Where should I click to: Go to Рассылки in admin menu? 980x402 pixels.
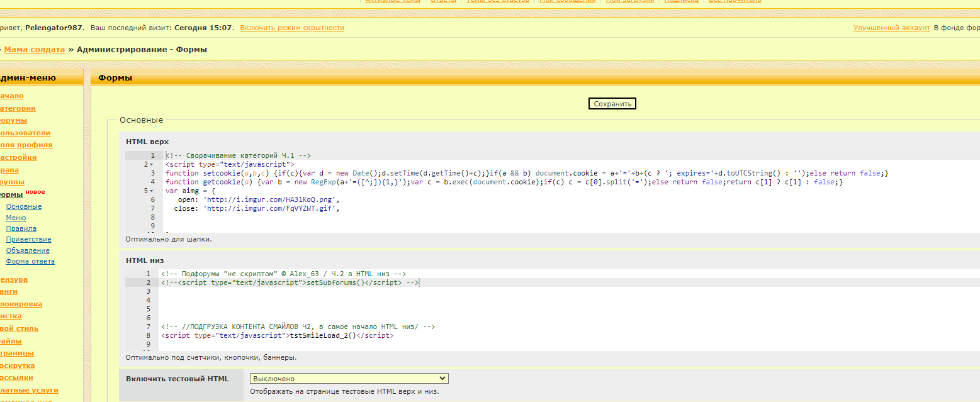(x=17, y=377)
